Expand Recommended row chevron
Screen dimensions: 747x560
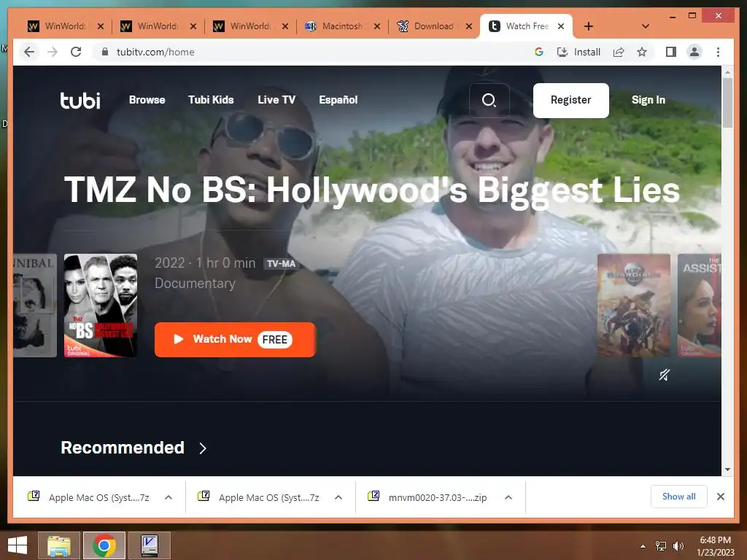pos(203,448)
